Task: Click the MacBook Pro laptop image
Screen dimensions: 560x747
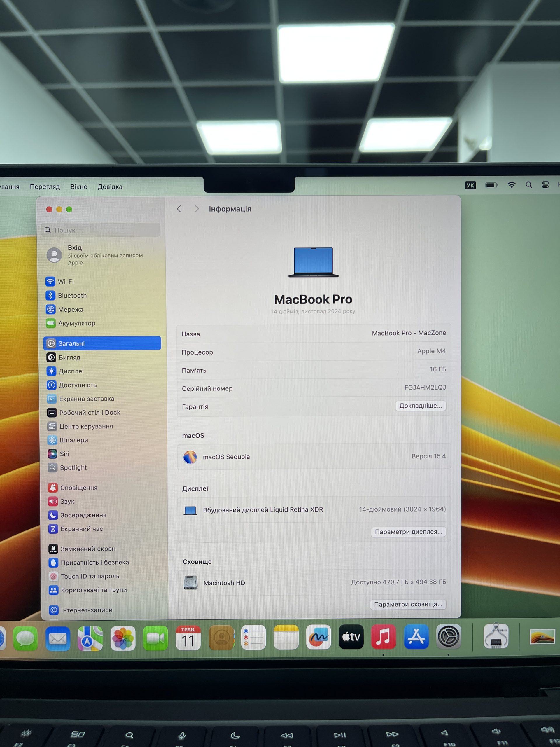Action: 313,262
